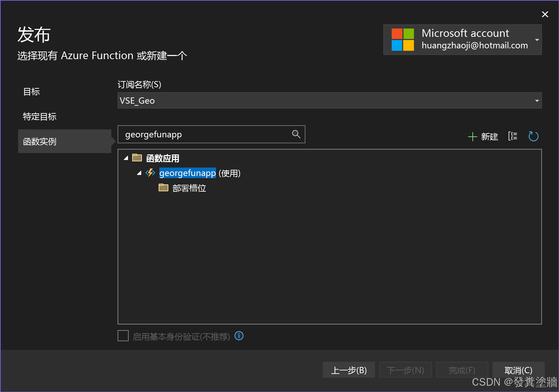Select georgefunapp (使用) in the tree
This screenshot has width=559, height=392.
tap(200, 173)
